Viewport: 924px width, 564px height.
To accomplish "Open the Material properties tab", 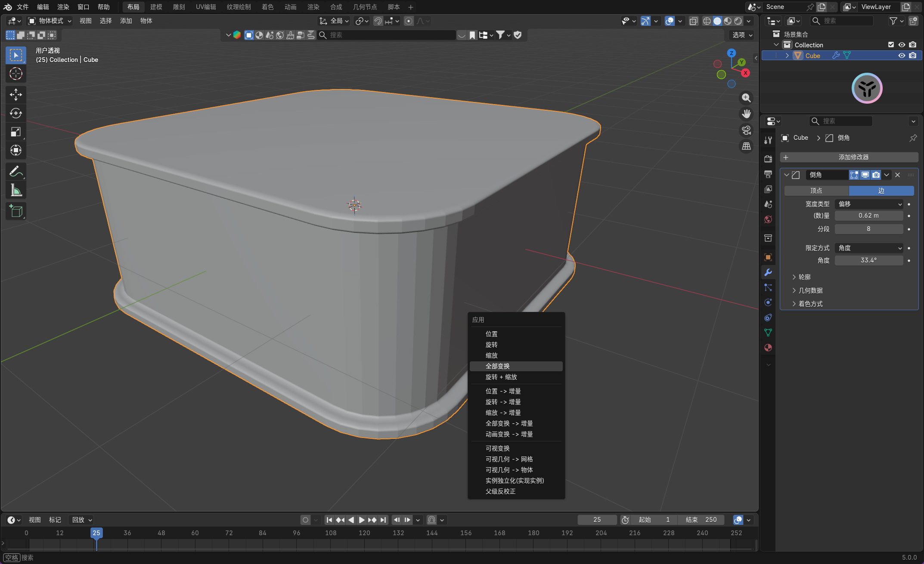I will pyautogui.click(x=768, y=348).
